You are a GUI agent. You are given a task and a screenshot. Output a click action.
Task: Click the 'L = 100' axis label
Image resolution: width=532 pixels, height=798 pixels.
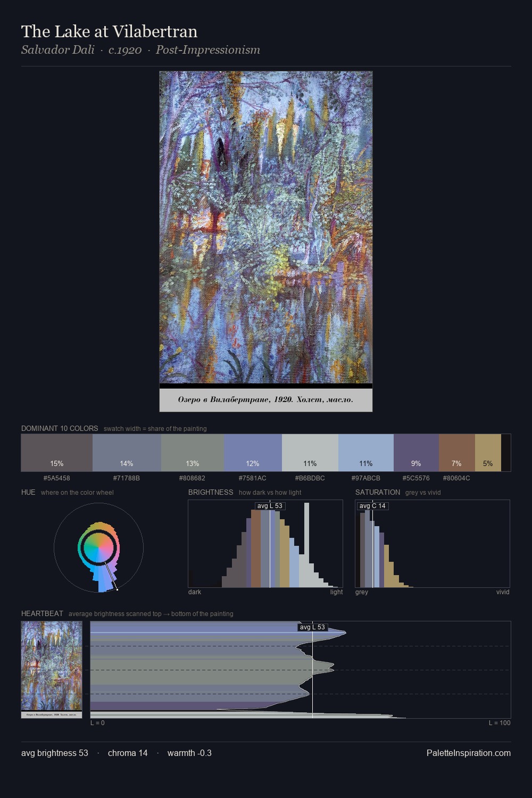point(500,722)
